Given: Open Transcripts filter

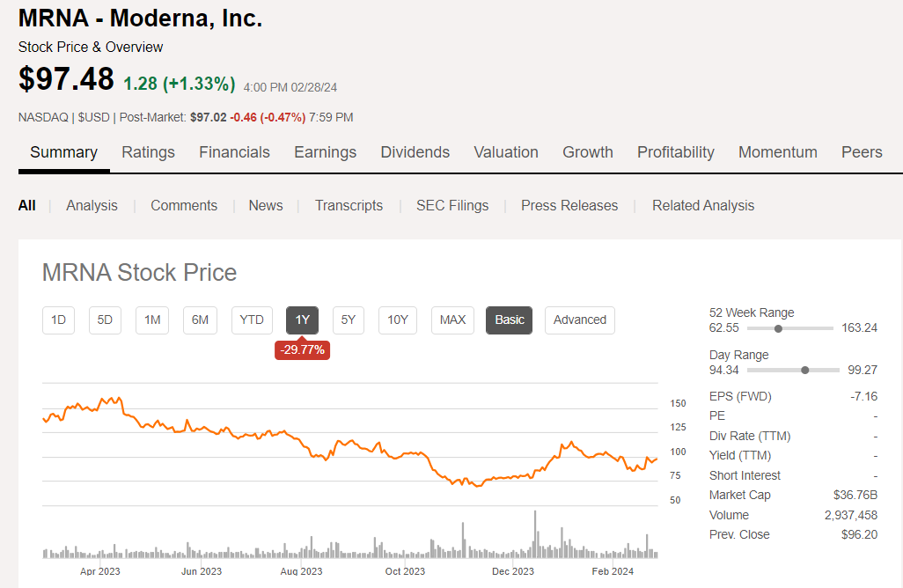Looking at the screenshot, I should coord(349,205).
